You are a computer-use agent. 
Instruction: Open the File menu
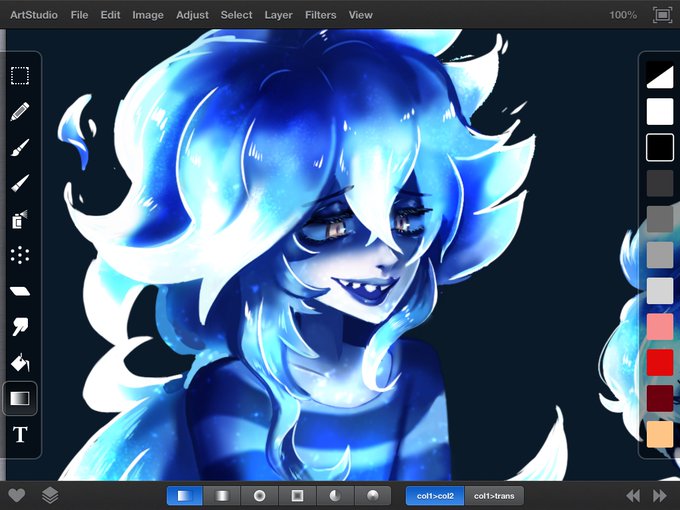click(x=79, y=15)
